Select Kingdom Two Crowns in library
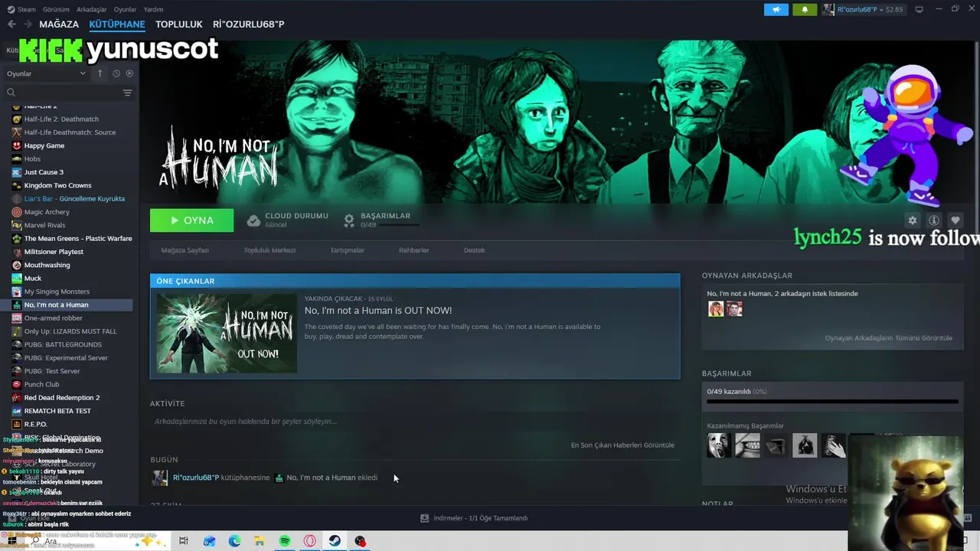This screenshot has width=980, height=551. (57, 185)
